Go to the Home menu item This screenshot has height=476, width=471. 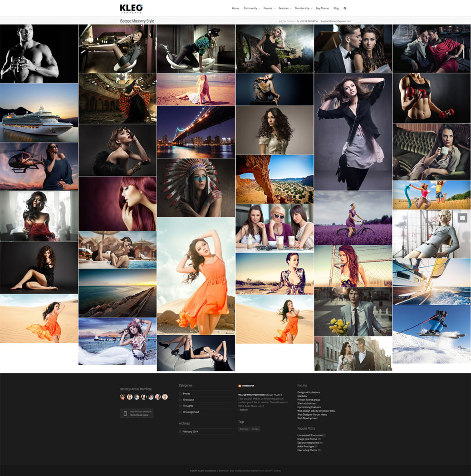pyautogui.click(x=235, y=8)
